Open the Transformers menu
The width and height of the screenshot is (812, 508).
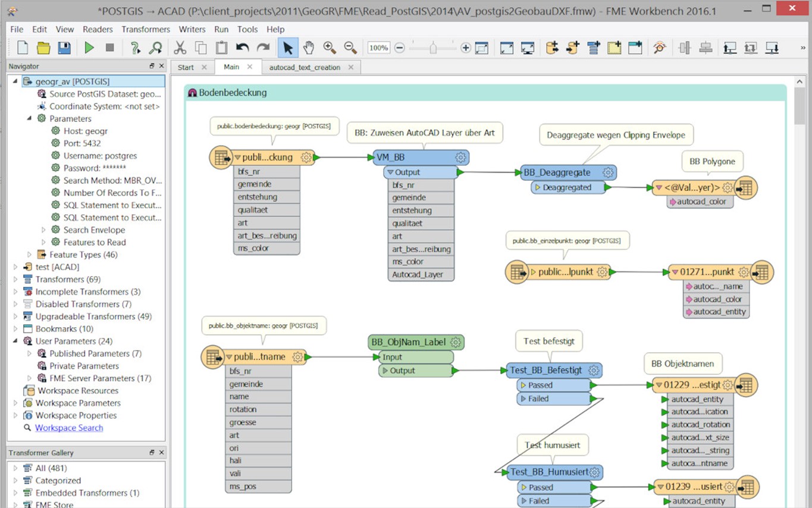click(x=146, y=29)
